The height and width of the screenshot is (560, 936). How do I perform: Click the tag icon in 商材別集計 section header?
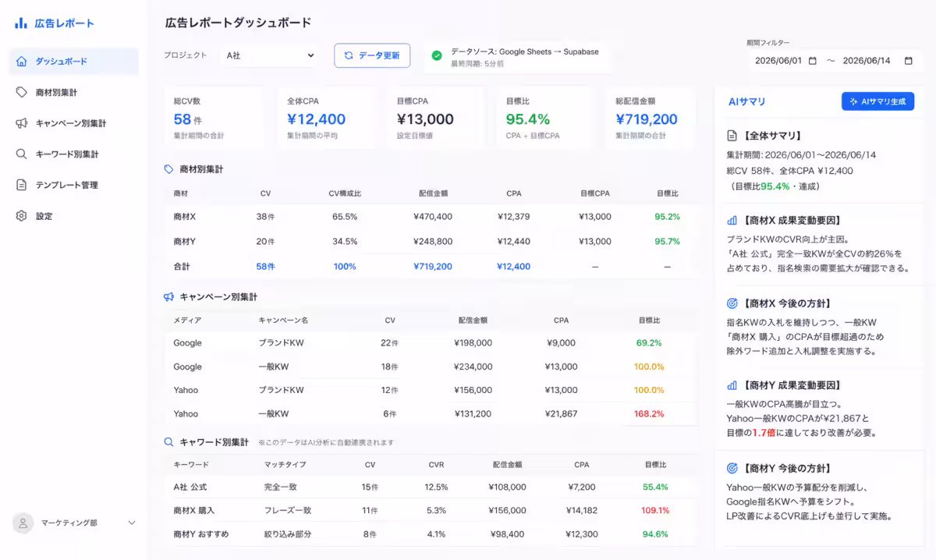[x=168, y=169]
